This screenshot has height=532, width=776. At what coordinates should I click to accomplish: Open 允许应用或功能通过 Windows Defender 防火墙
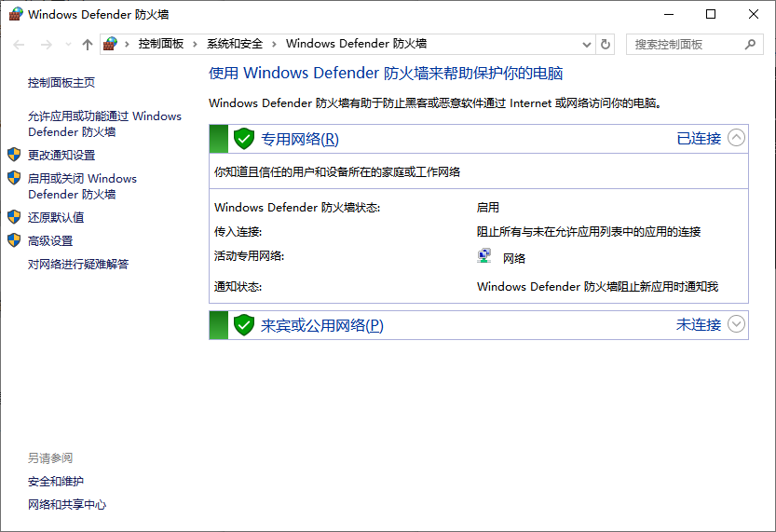(x=104, y=124)
